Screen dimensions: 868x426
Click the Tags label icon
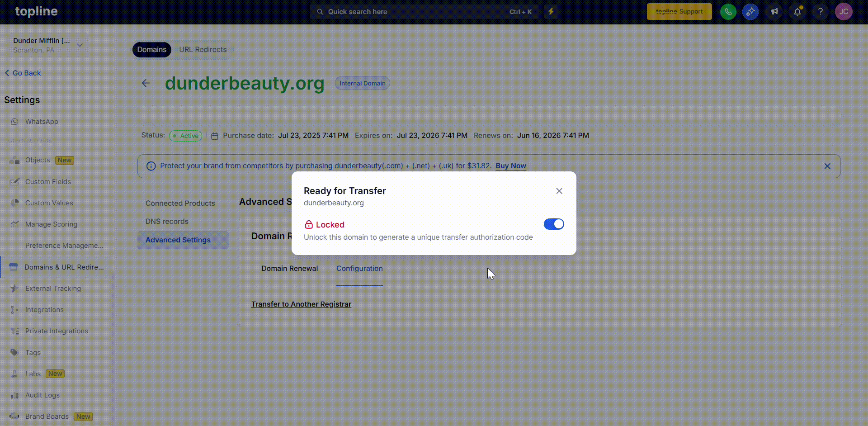click(14, 353)
